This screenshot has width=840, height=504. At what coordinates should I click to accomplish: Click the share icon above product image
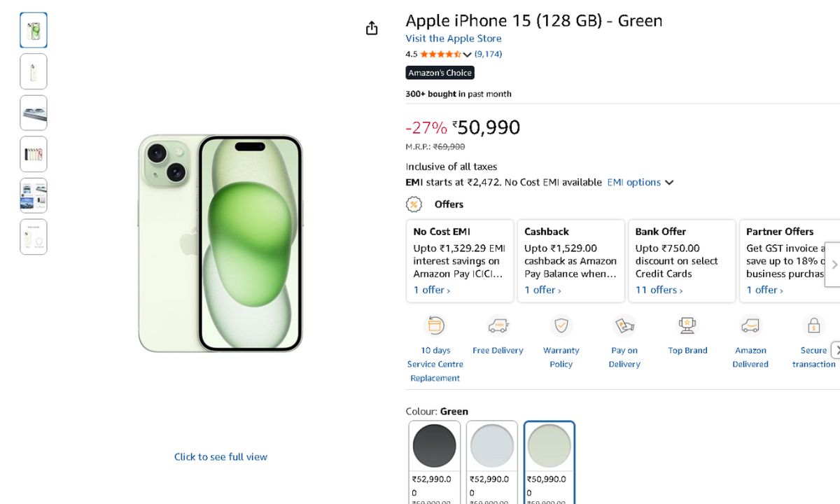click(372, 28)
